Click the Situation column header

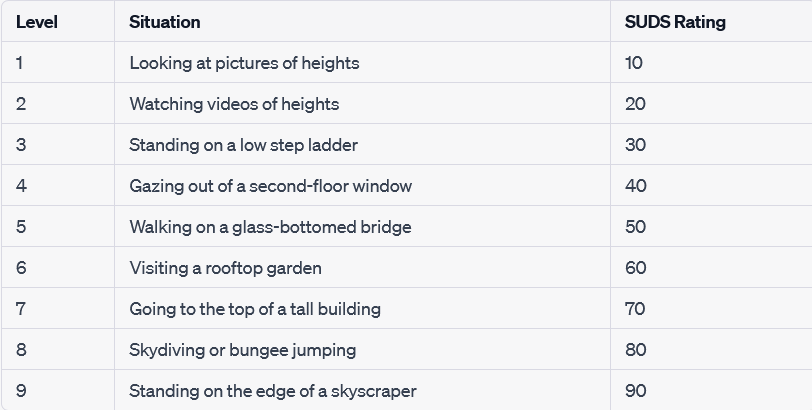coord(165,22)
